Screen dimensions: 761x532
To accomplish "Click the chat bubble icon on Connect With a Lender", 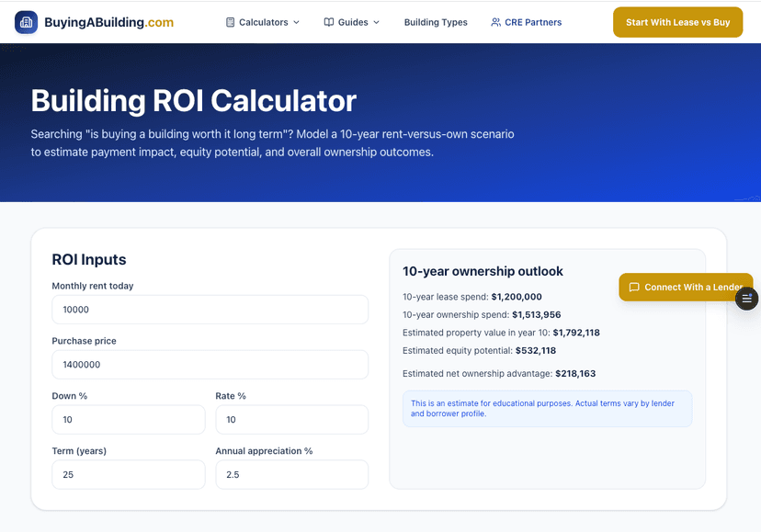I will tap(634, 287).
